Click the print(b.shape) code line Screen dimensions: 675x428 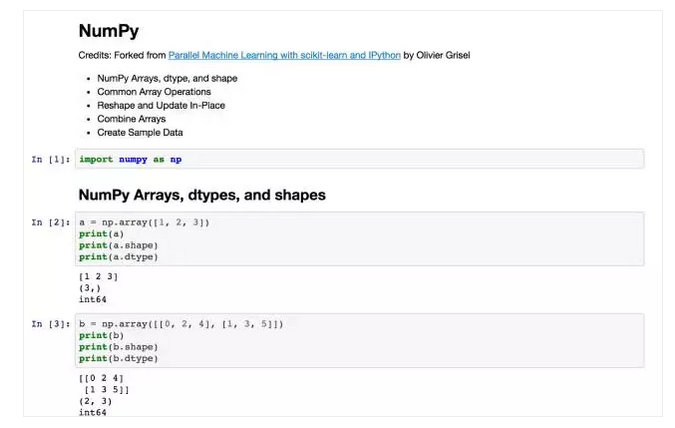tap(118, 347)
